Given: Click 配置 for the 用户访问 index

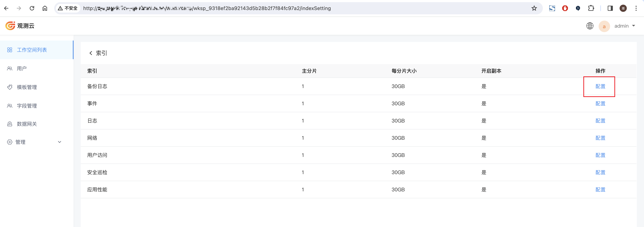Looking at the screenshot, I should tap(600, 155).
